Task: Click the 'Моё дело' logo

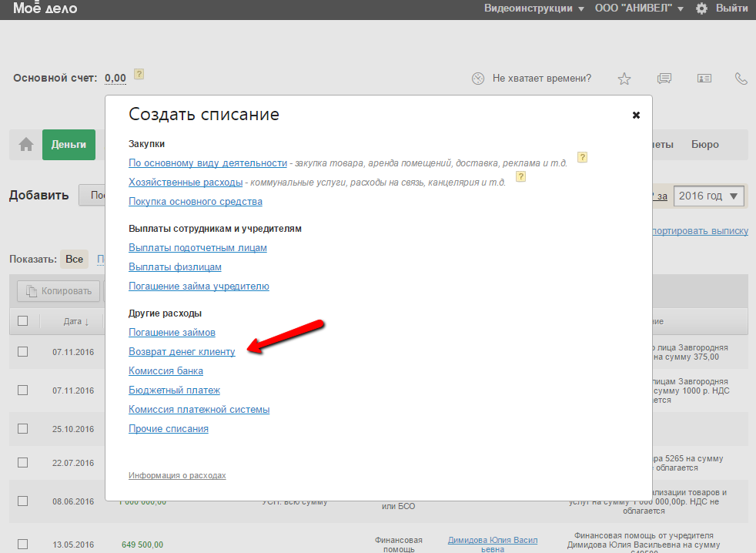Action: tap(45, 8)
